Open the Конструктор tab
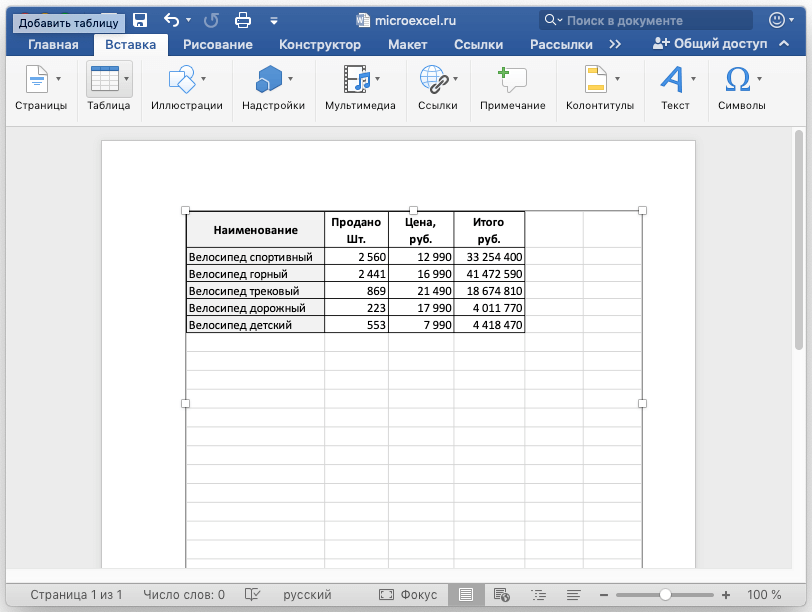The height and width of the screenshot is (612, 812). 320,44
